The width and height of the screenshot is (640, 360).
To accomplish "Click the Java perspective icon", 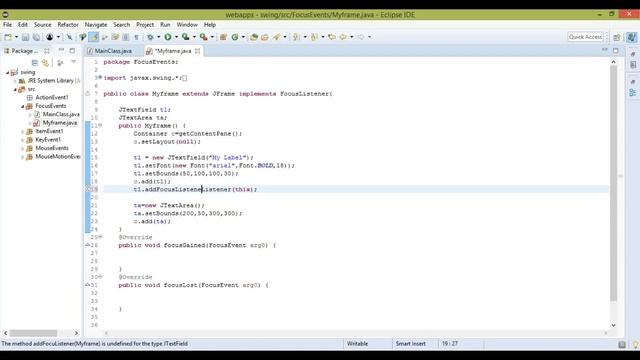I will point(631,37).
